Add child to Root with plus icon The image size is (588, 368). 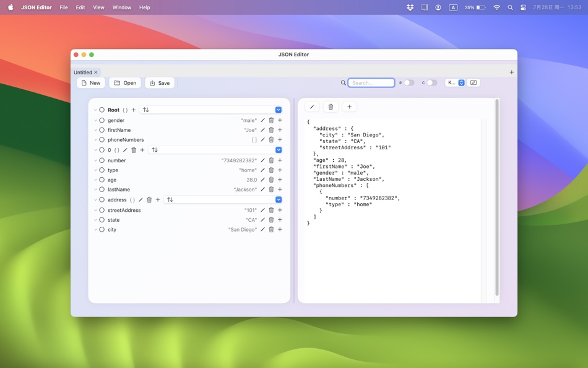[x=134, y=110]
